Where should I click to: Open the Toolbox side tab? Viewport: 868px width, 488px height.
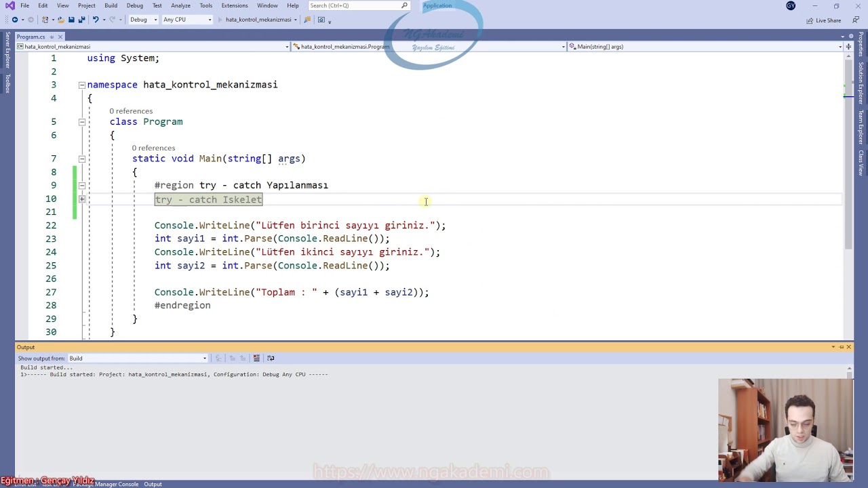point(7,83)
